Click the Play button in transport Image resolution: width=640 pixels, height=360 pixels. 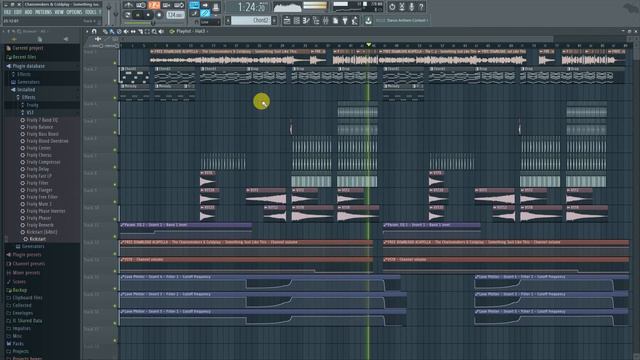(138, 15)
